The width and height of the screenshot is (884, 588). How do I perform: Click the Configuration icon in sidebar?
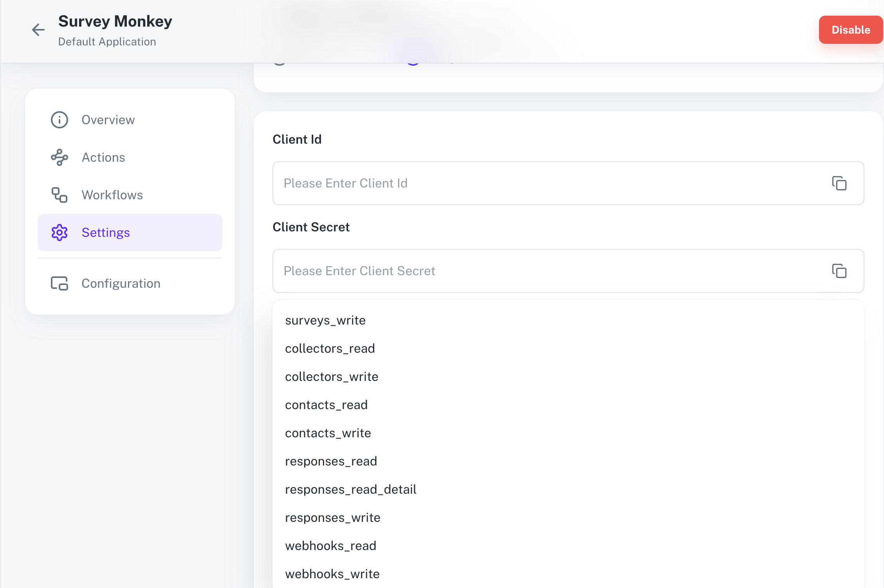click(60, 283)
